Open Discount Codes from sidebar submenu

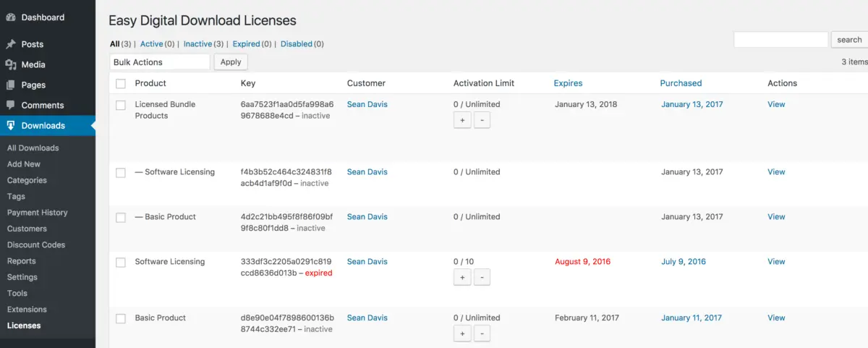pos(36,245)
